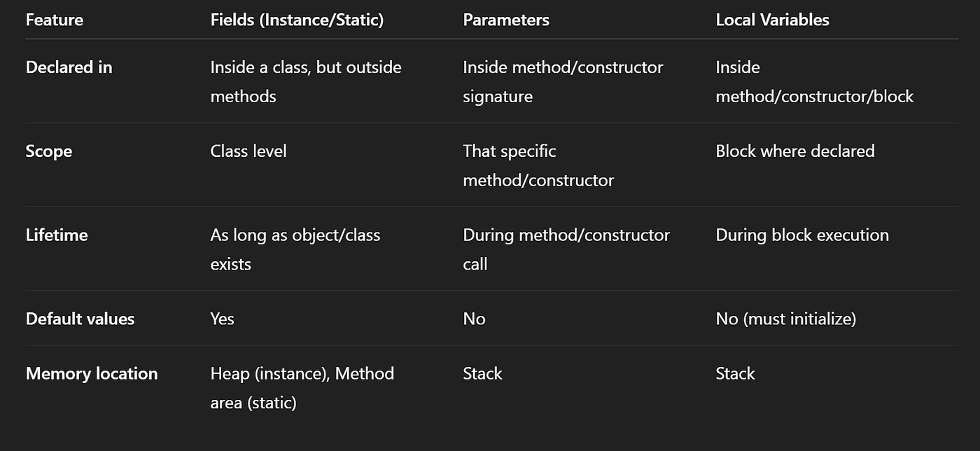Click the "Inside a class, but outside methods" cell
The image size is (980, 451).
coord(306,81)
